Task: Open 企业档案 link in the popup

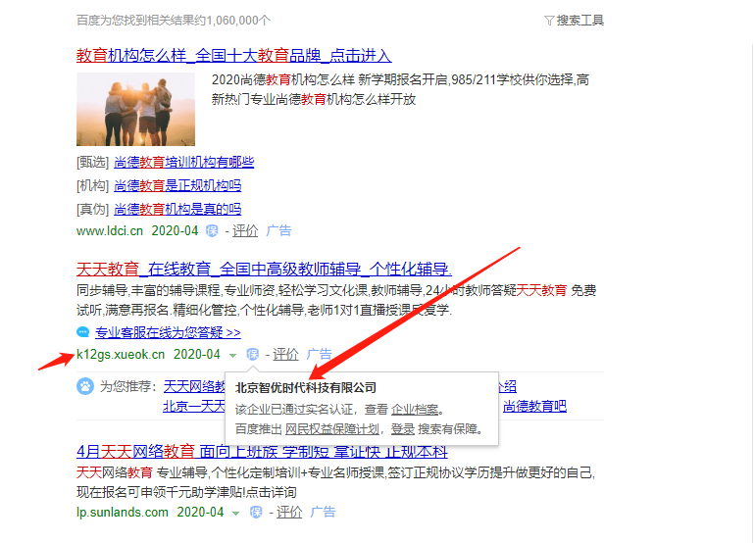Action: 415,410
